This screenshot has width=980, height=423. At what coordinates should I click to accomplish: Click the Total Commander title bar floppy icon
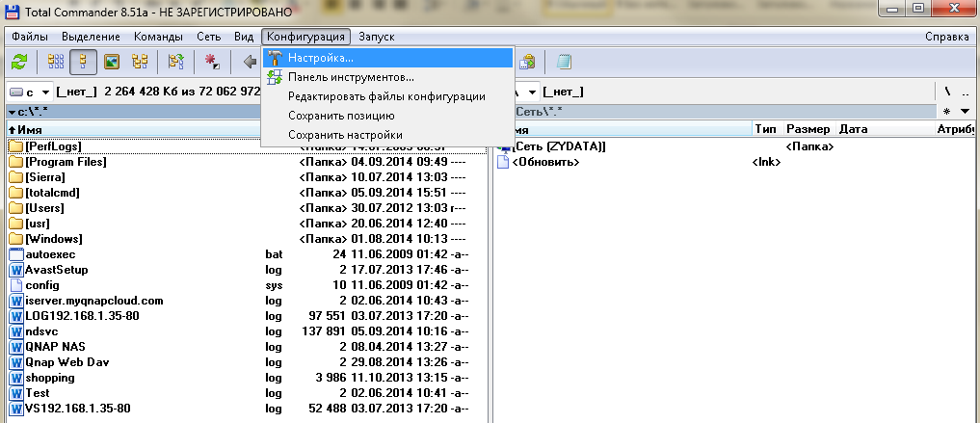(x=13, y=12)
